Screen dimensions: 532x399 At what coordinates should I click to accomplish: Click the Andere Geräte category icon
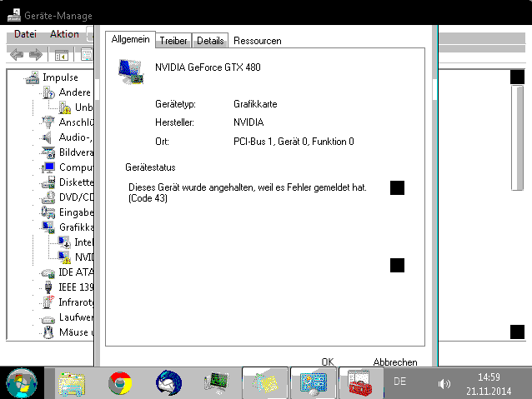tap(48, 92)
